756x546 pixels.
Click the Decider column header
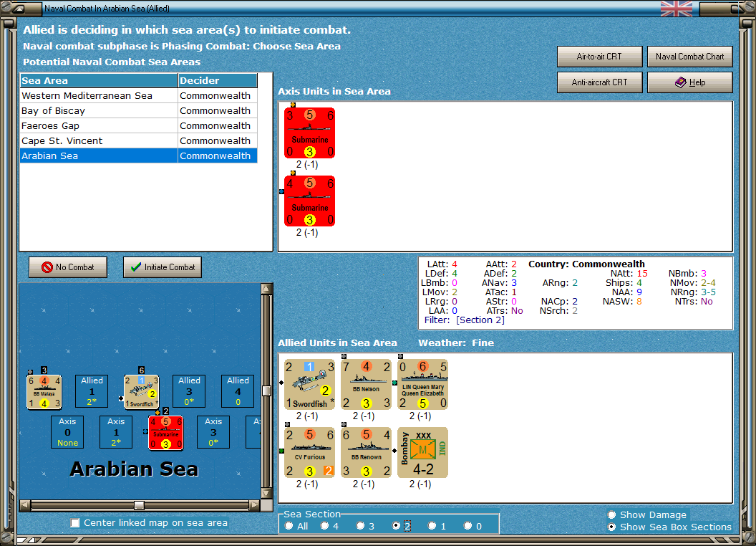[218, 81]
